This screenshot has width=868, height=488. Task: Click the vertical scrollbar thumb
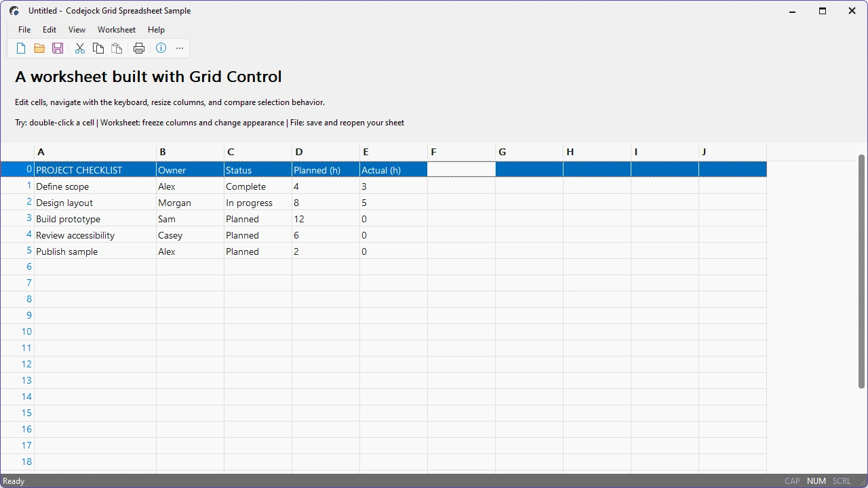click(x=862, y=271)
